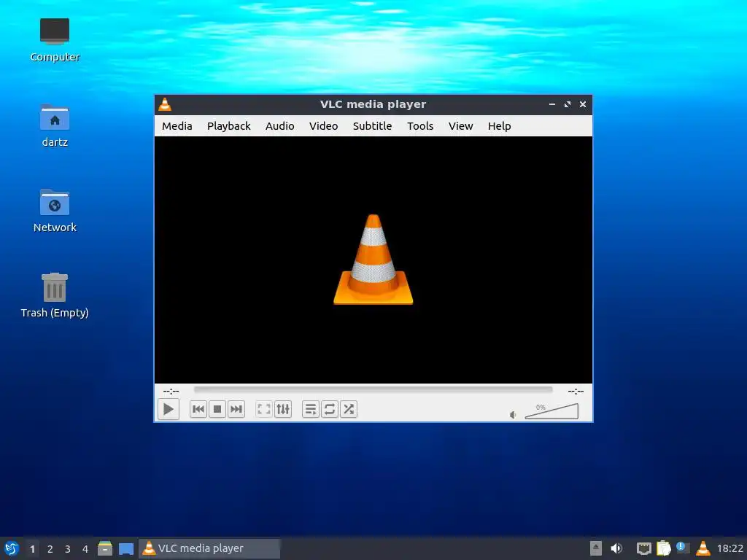The image size is (747, 560).
Task: Show extended settings equalizer icon
Action: pyautogui.click(x=283, y=409)
